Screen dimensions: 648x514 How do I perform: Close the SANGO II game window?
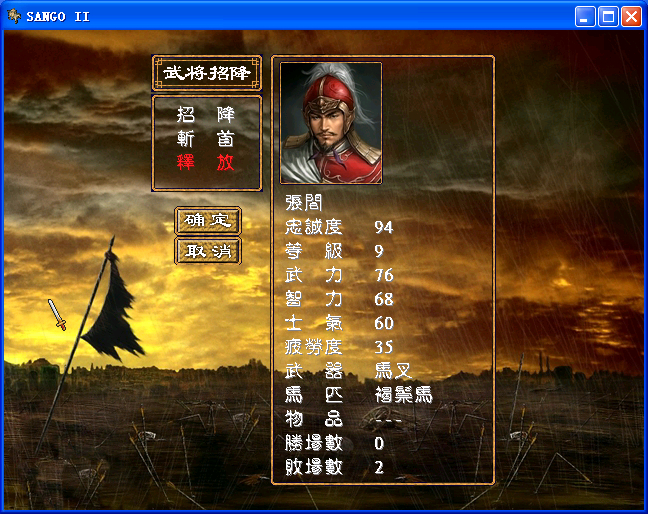(x=631, y=17)
